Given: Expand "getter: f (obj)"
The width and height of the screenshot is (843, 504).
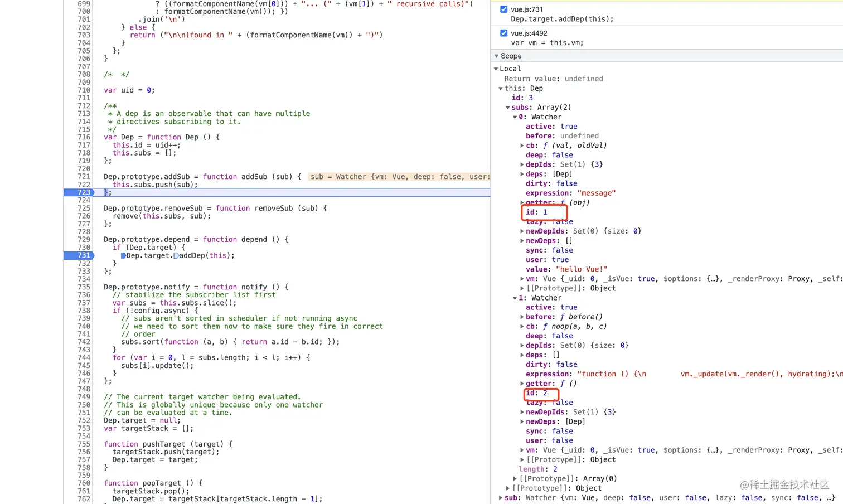Looking at the screenshot, I should tap(522, 202).
